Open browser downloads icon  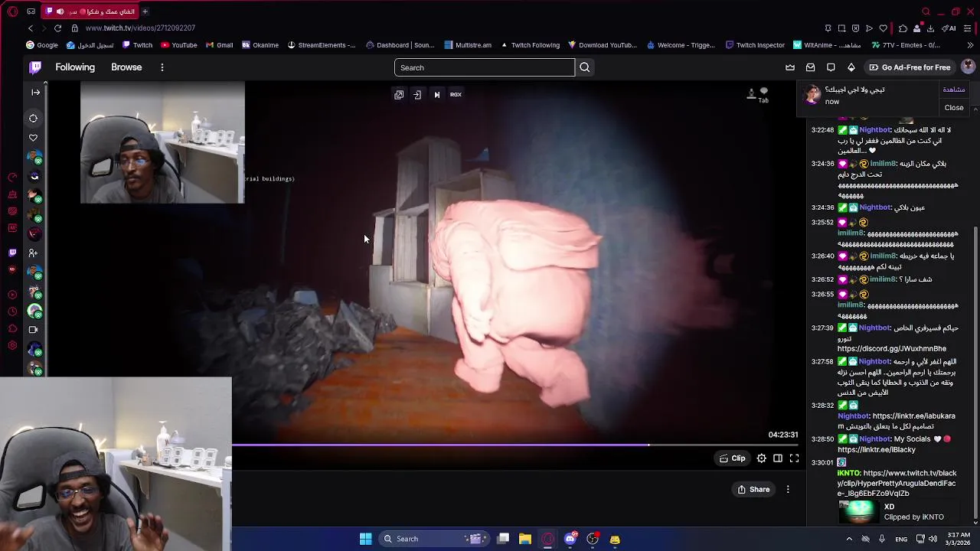coord(930,28)
